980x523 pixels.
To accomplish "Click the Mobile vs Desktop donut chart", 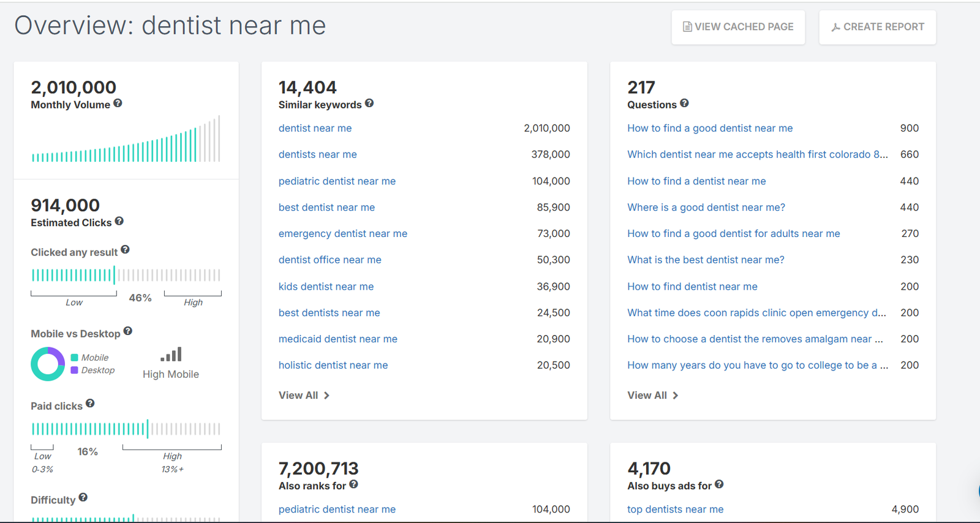I will [x=48, y=364].
